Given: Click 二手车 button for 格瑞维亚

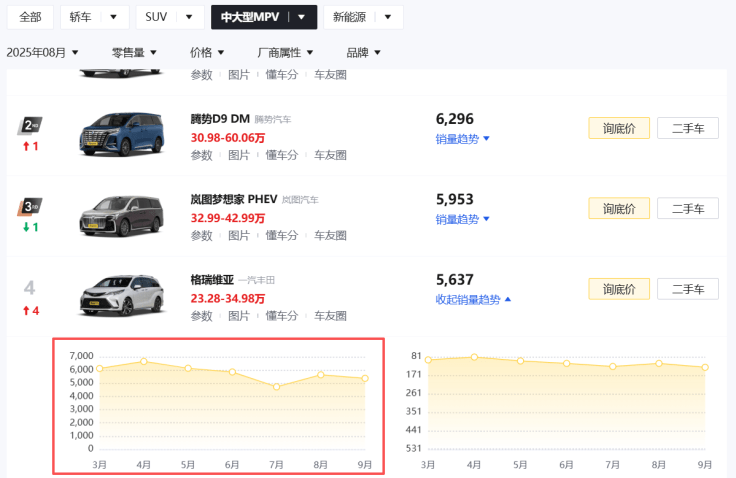Looking at the screenshot, I should (x=688, y=289).
